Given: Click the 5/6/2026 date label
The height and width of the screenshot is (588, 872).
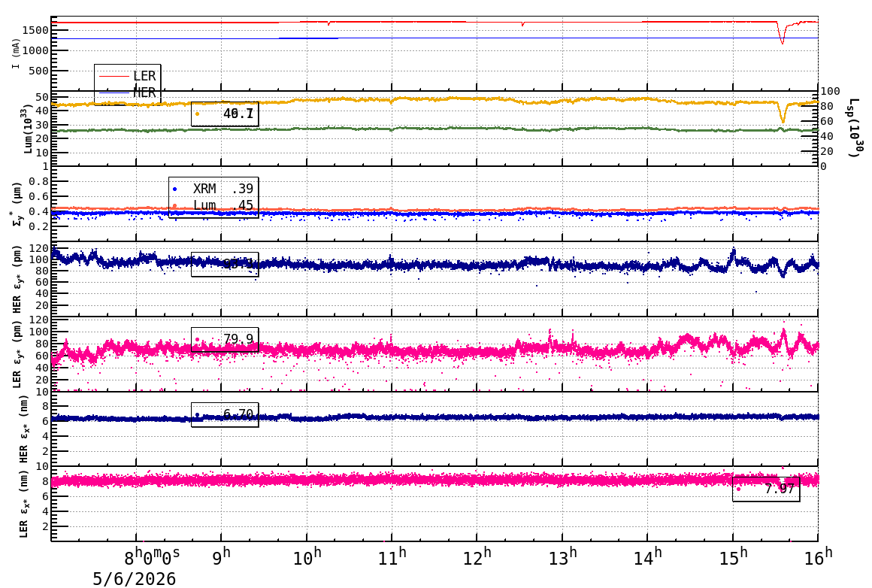Looking at the screenshot, I should [x=134, y=579].
